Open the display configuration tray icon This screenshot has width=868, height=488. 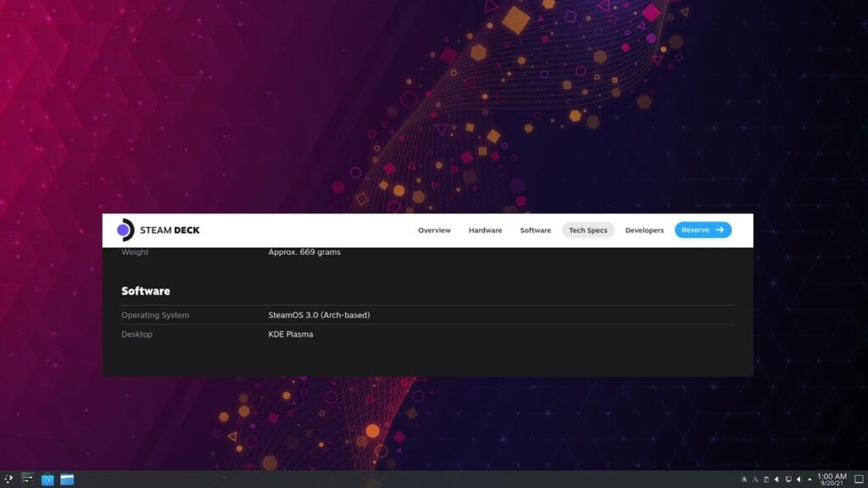[x=788, y=480]
